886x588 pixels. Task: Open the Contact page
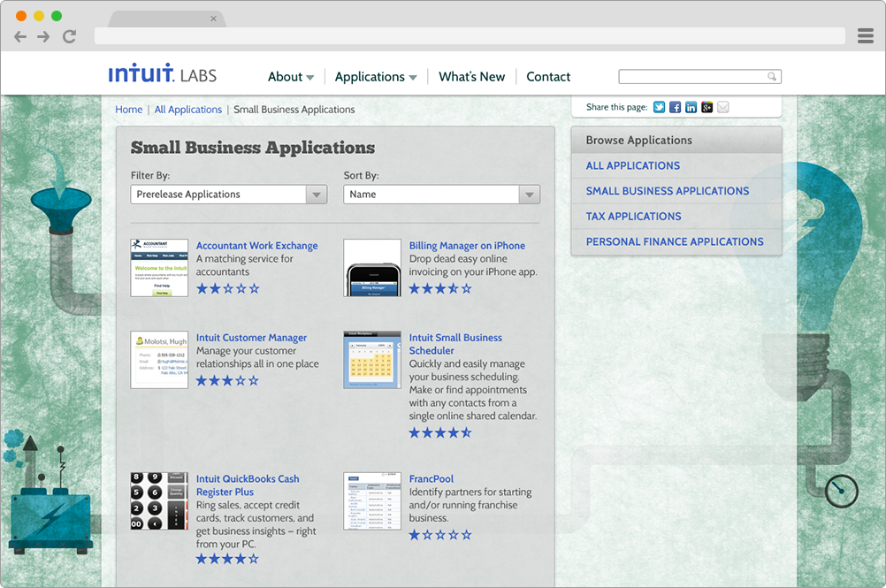point(548,77)
